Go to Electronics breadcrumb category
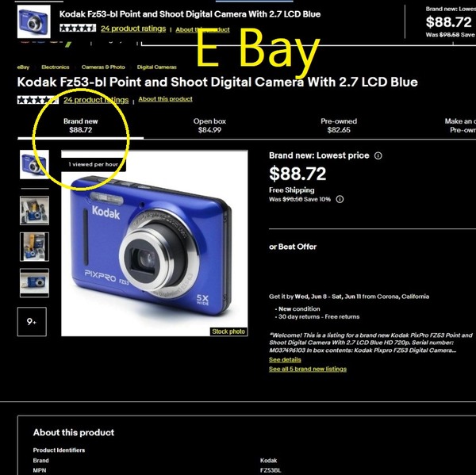Screen dimensions: 476x475 click(x=56, y=67)
